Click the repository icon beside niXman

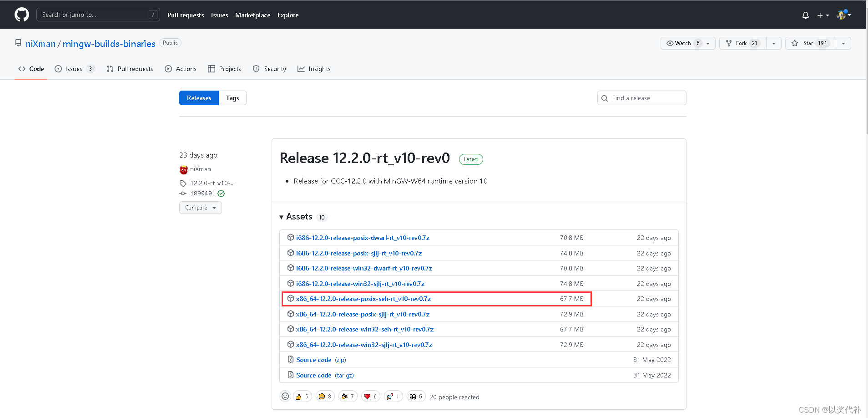(x=18, y=43)
